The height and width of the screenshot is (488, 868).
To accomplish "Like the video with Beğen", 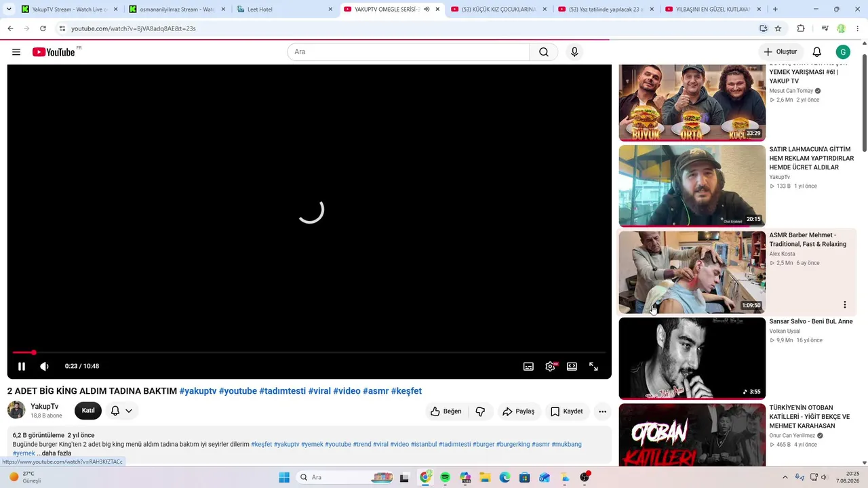I will [446, 411].
